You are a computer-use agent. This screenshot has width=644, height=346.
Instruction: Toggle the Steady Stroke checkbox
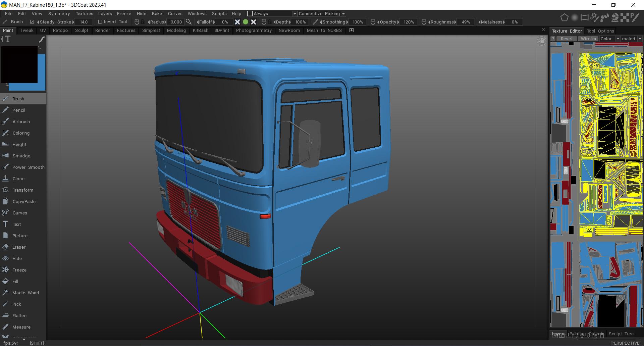tap(32, 22)
